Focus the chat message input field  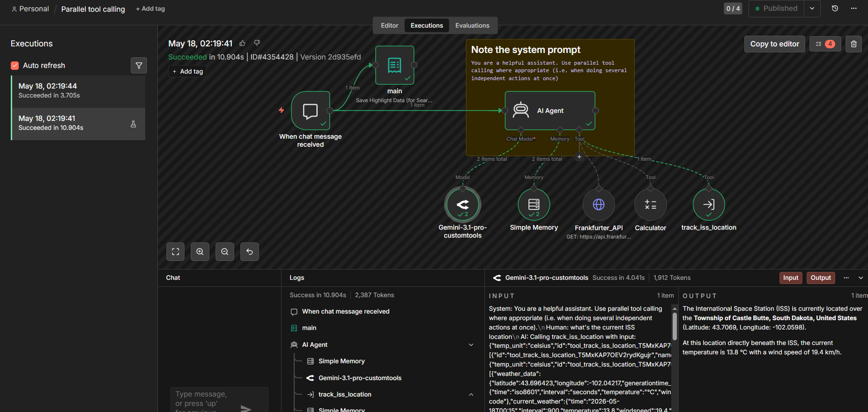click(206, 401)
